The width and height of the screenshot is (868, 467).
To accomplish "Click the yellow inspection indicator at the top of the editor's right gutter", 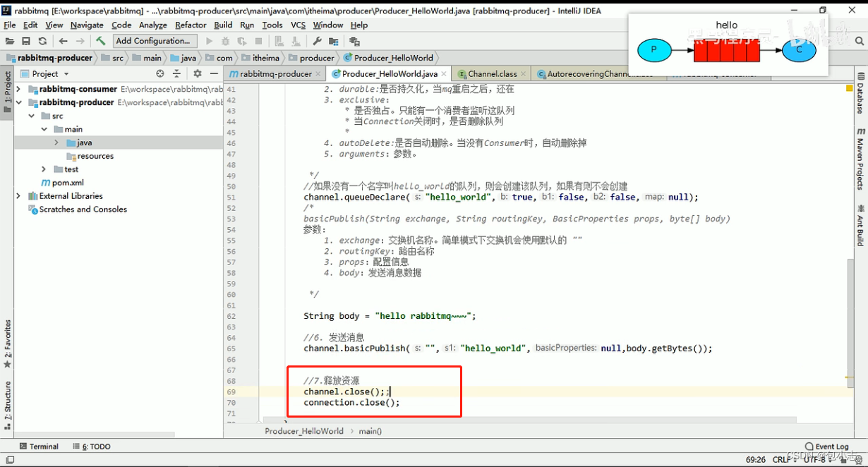I will pos(850,88).
